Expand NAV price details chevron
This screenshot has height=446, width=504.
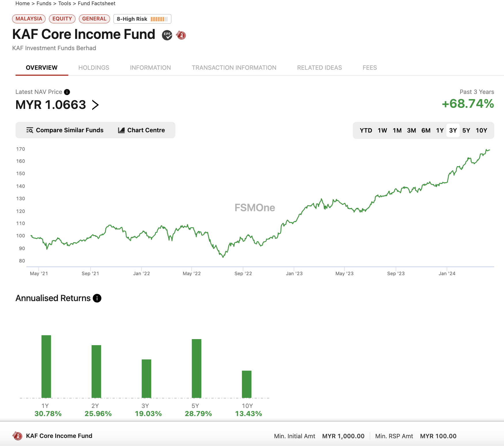coord(95,105)
